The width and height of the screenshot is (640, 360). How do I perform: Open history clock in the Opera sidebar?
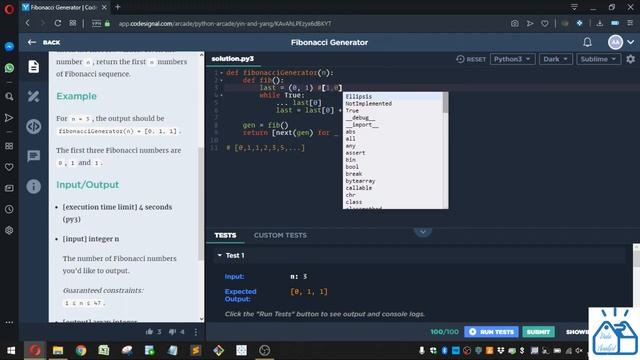point(9,209)
